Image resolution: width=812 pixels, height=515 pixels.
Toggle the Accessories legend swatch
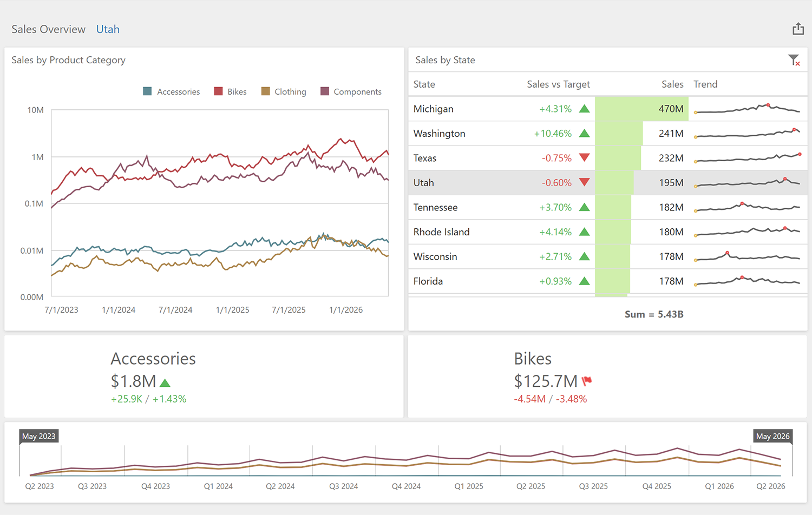(147, 91)
